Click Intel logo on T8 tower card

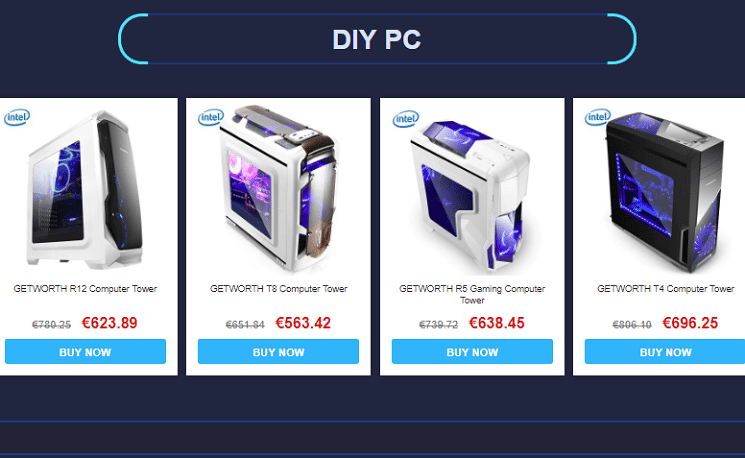pos(211,117)
